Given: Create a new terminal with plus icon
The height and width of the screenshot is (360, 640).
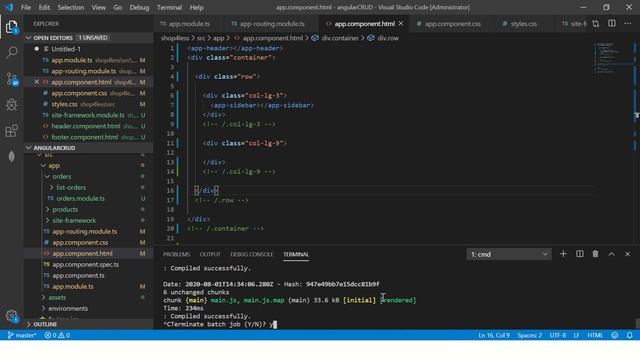Looking at the screenshot, I should pyautogui.click(x=563, y=254).
